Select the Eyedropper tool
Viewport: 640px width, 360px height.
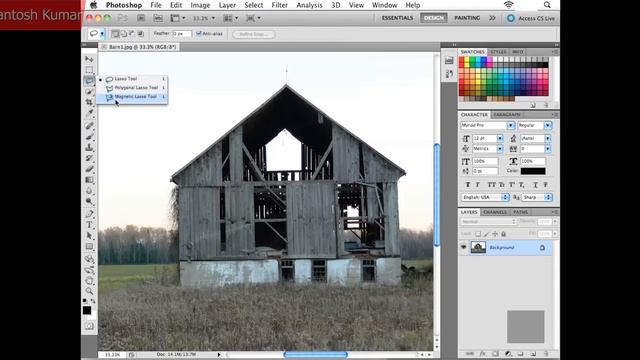click(x=89, y=113)
